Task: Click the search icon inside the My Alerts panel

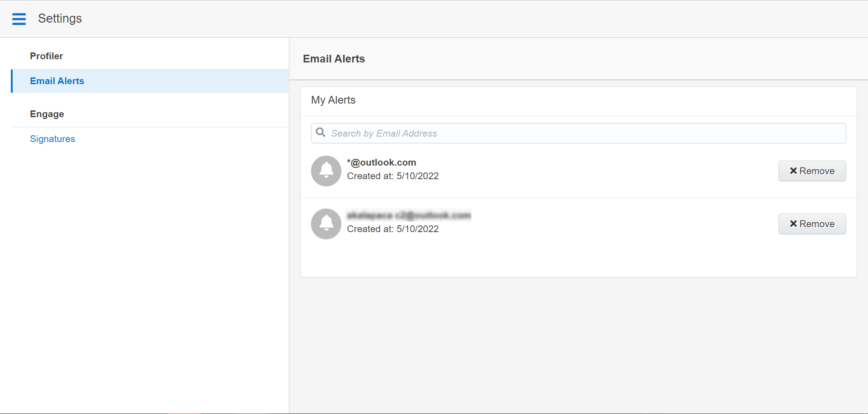Action: coord(321,132)
